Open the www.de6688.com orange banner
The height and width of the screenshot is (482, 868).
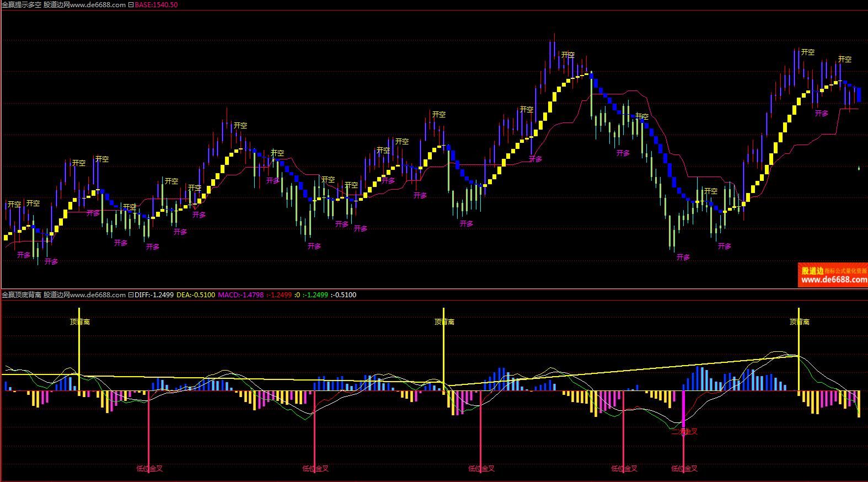click(x=834, y=280)
